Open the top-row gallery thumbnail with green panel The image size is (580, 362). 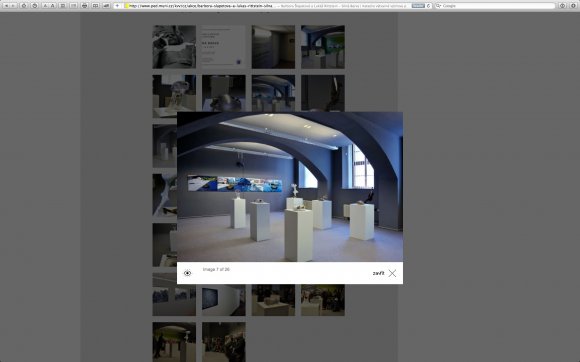pyautogui.click(x=323, y=47)
